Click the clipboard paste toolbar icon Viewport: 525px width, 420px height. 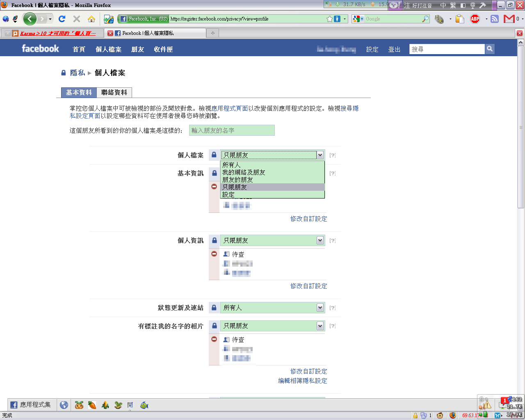460,19
